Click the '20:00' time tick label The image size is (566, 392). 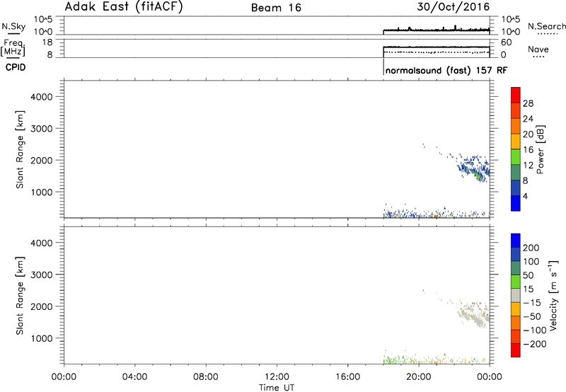(419, 377)
